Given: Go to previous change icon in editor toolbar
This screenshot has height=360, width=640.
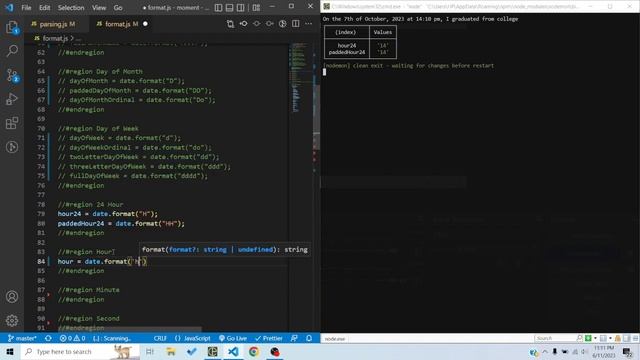Looking at the screenshot, I should [x=244, y=24].
